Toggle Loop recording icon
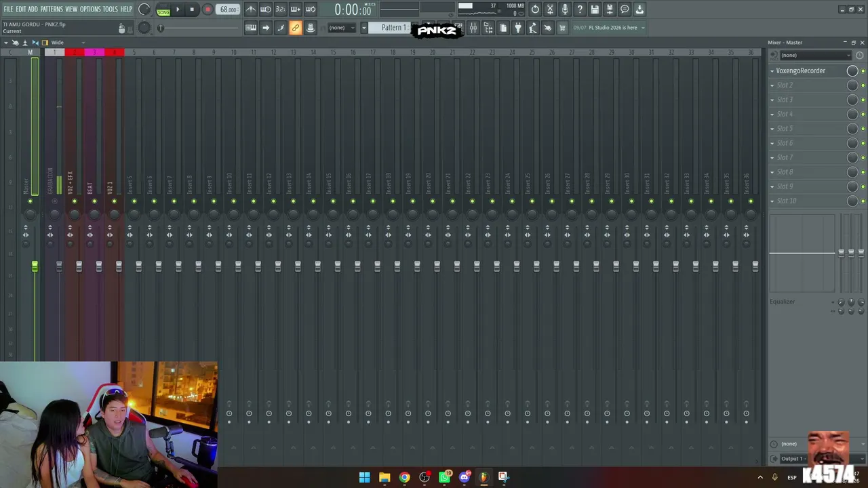868x488 pixels. pos(311,9)
